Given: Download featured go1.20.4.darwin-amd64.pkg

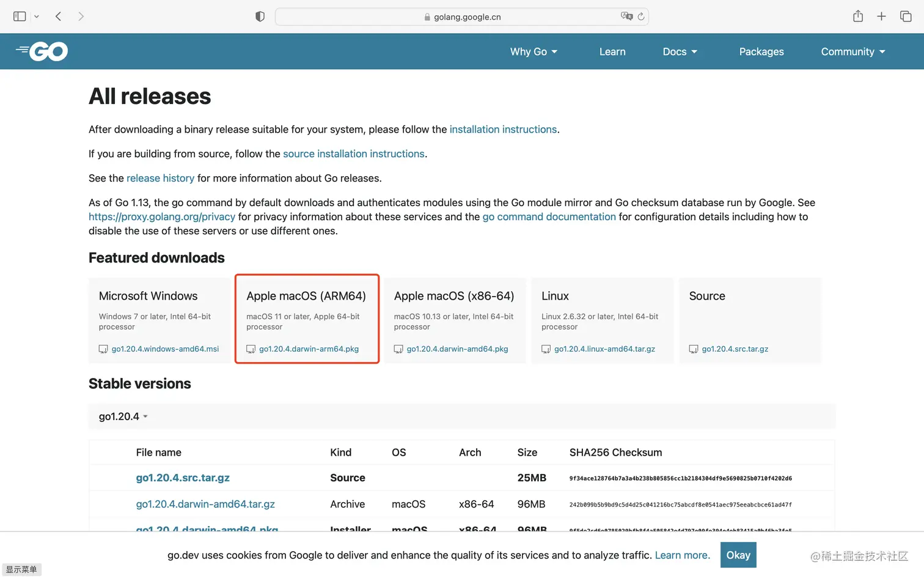Looking at the screenshot, I should tap(457, 349).
